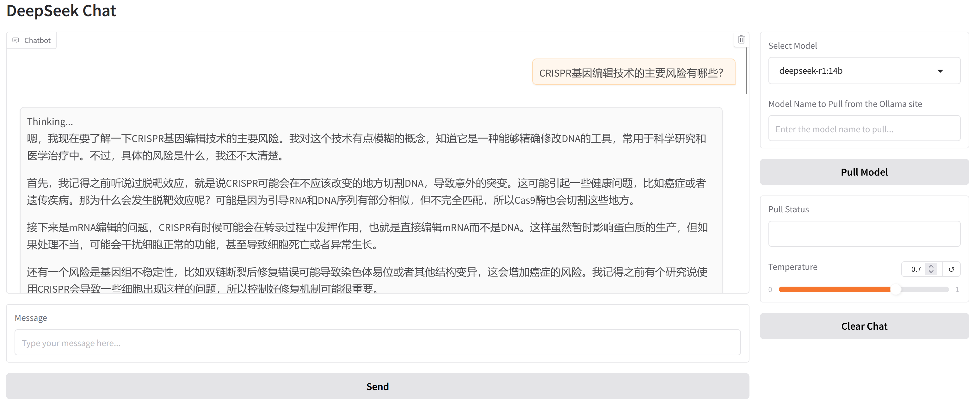Click the Pull Status text box
980x404 pixels.
point(864,234)
